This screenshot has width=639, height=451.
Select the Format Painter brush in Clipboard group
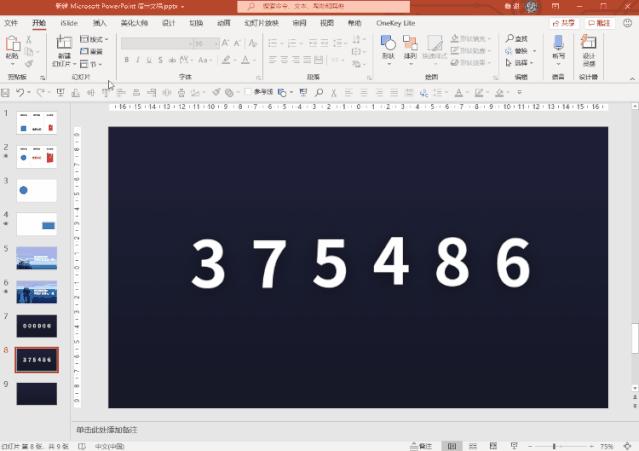coord(29,64)
